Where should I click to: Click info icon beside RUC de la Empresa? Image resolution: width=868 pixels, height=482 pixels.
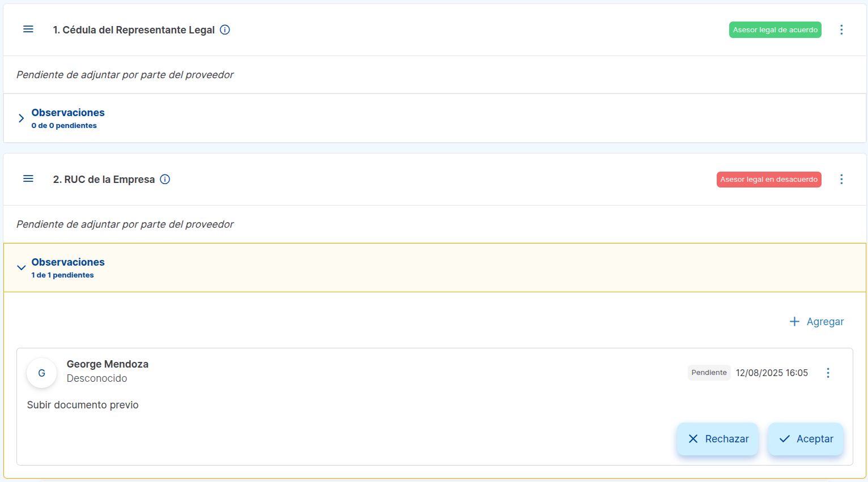(165, 180)
